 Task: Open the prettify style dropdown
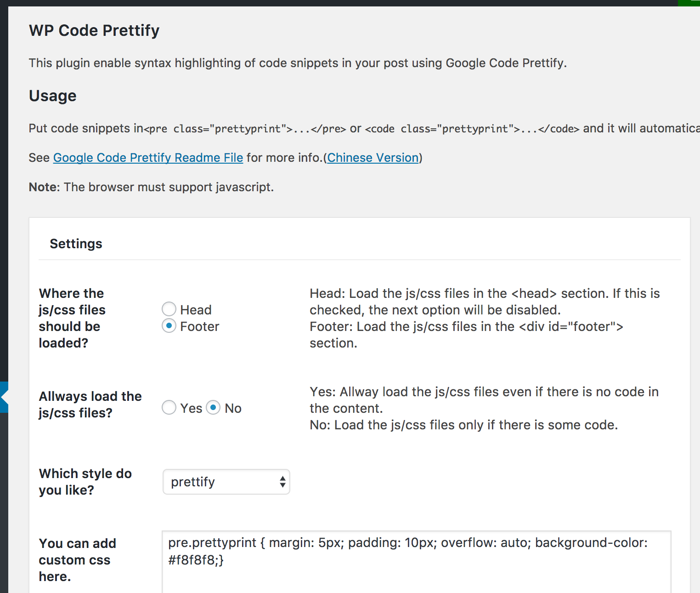226,482
